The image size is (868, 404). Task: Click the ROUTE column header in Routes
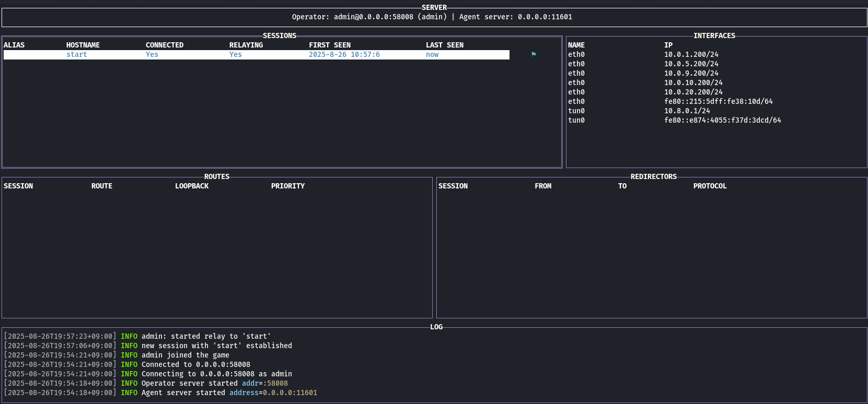click(x=102, y=186)
